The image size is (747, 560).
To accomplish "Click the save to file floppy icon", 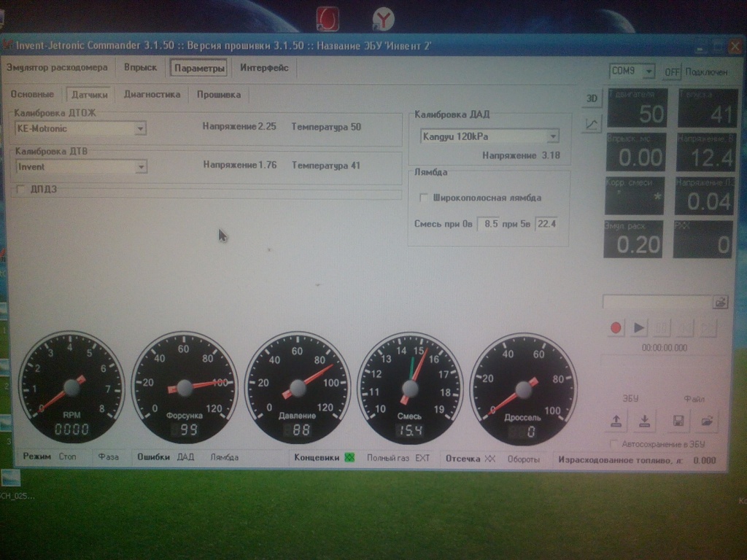I will point(678,421).
